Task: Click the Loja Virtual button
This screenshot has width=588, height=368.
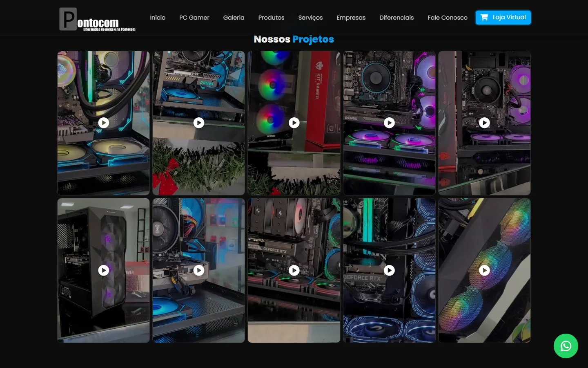Action: [x=503, y=18]
